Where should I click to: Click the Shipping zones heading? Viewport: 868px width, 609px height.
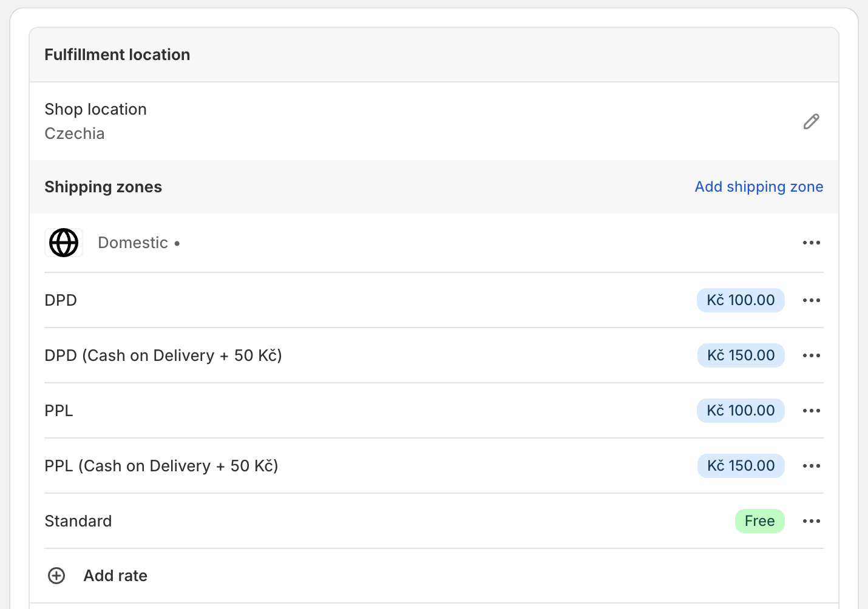103,187
